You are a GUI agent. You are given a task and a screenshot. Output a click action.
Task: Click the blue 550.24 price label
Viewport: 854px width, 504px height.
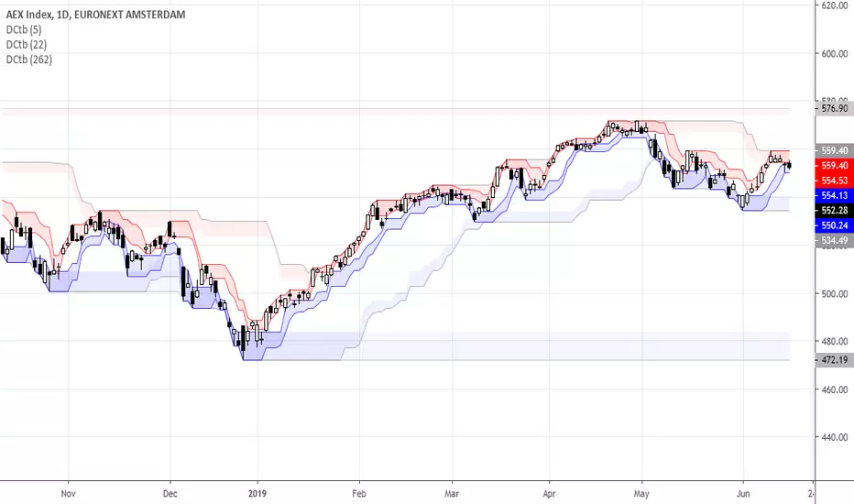[835, 225]
